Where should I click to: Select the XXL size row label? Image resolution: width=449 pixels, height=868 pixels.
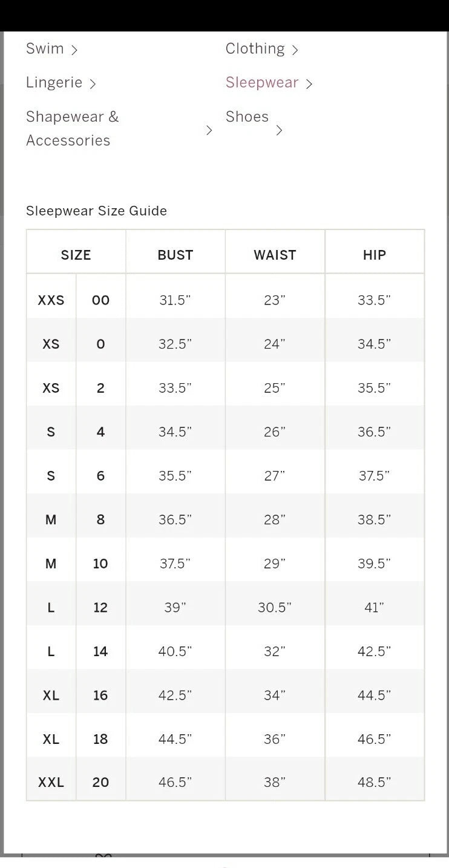(x=51, y=783)
